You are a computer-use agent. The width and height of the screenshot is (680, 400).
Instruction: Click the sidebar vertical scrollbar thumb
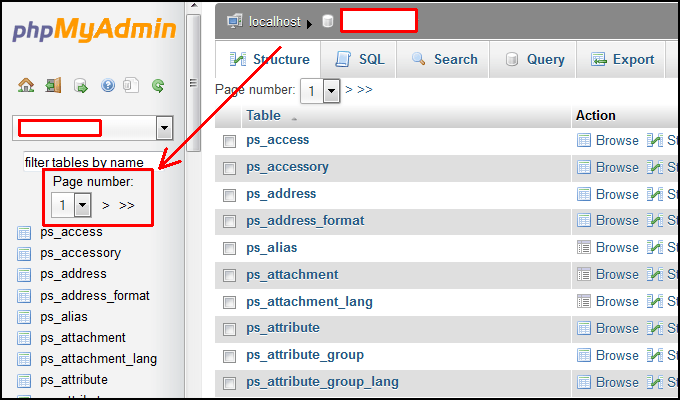[x=193, y=82]
